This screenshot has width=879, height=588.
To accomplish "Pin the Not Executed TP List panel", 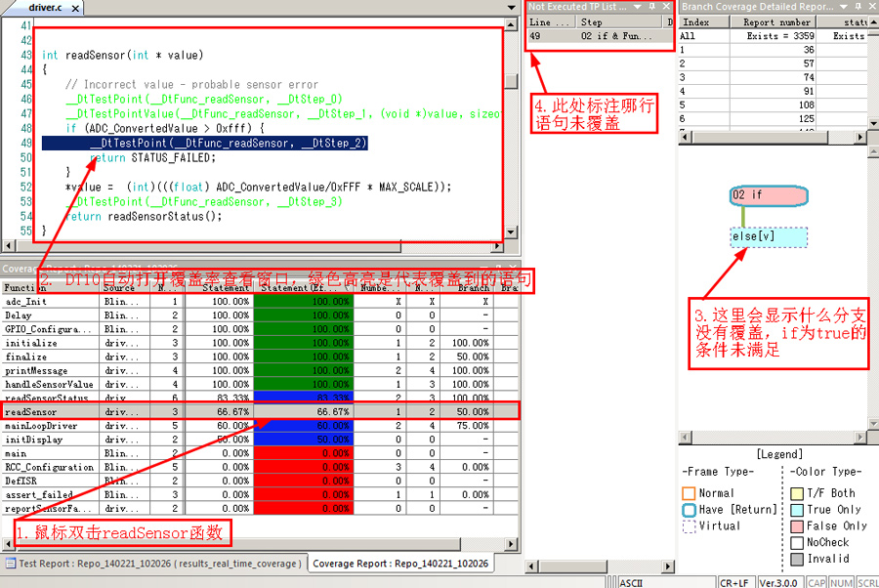I will 652,6.
